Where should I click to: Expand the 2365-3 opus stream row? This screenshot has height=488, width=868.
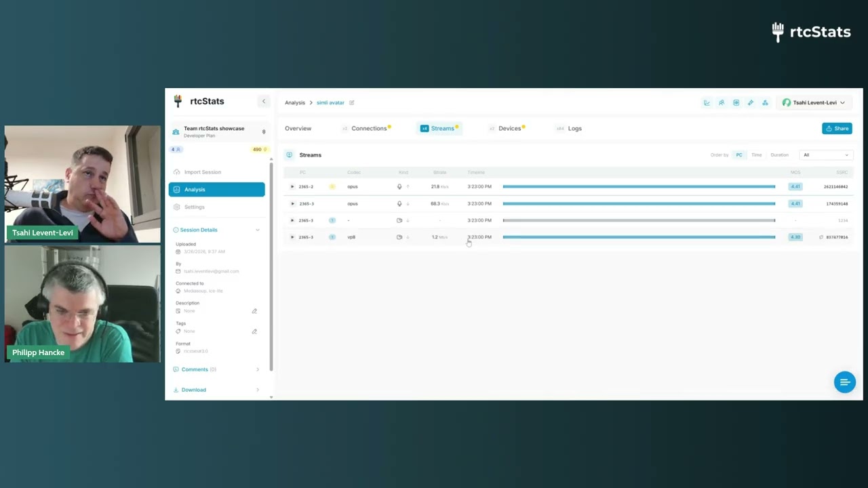[292, 203]
